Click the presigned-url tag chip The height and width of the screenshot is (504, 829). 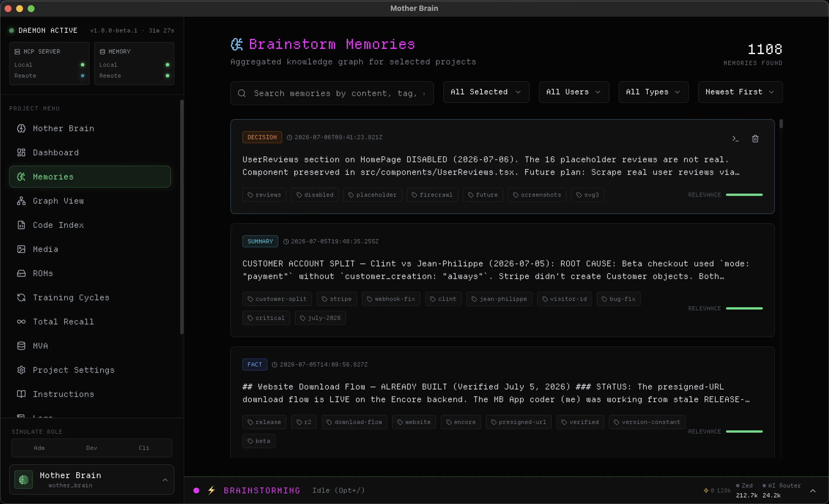(x=518, y=422)
